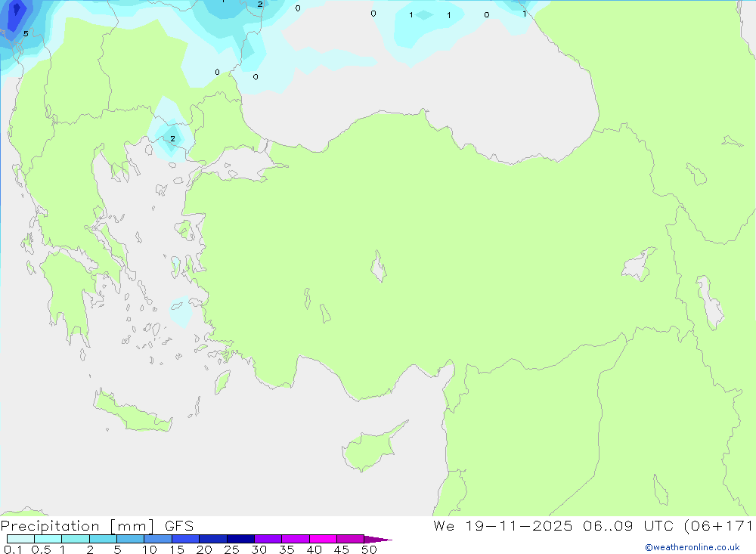
Task: Select the 10–15 mm legend color swatch
Action: [158, 539]
